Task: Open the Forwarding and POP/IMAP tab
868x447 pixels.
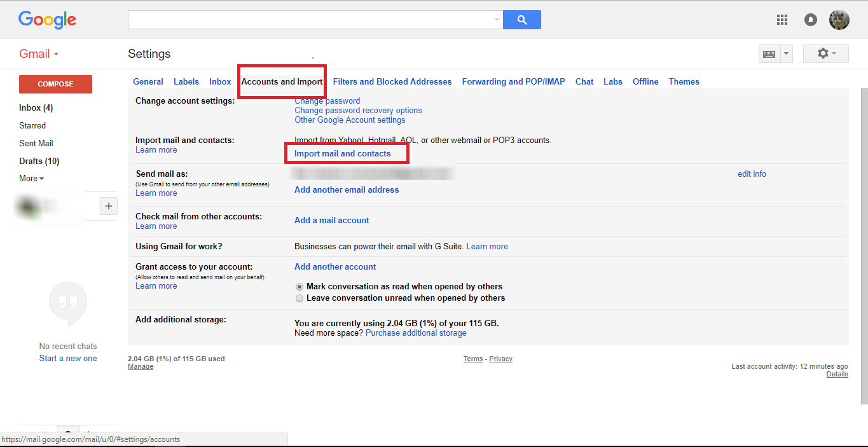Action: point(513,82)
